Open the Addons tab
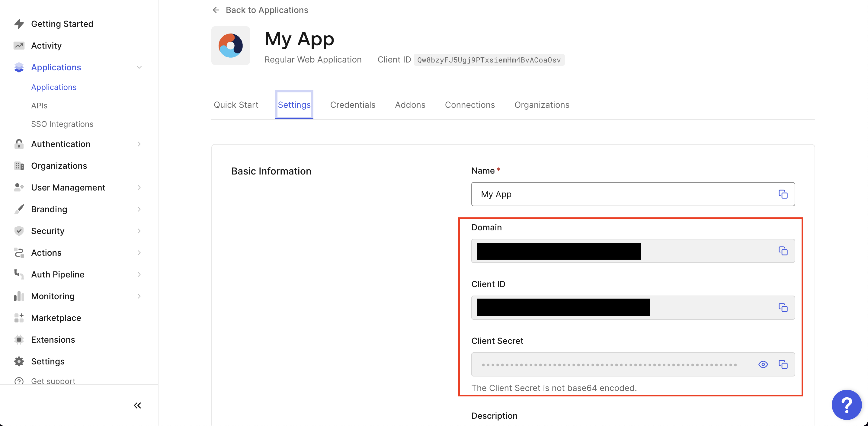 410,105
